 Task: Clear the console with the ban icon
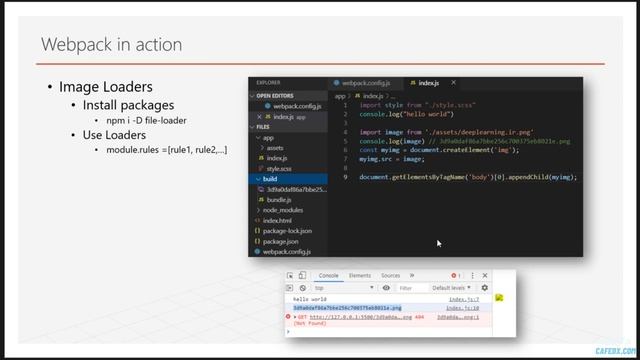coord(303,288)
